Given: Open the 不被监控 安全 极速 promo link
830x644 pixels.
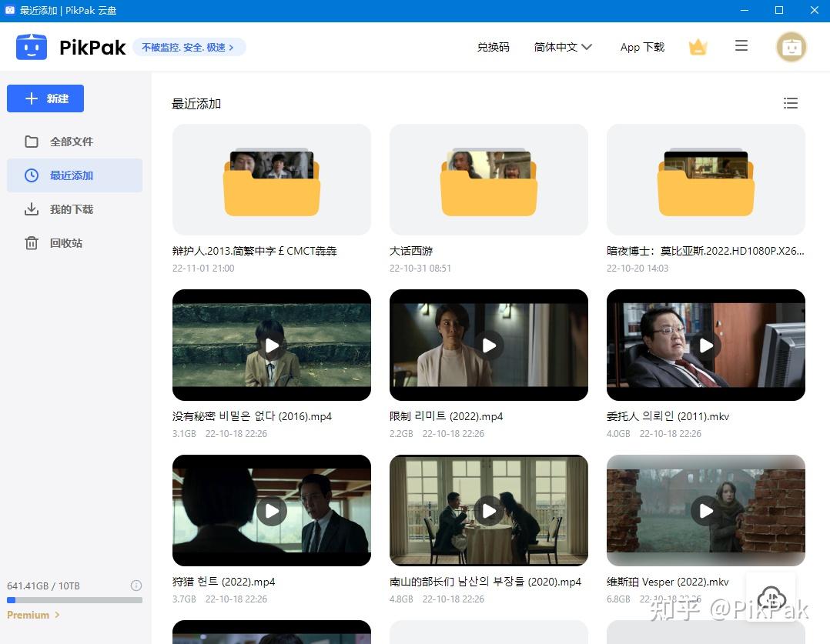Looking at the screenshot, I should (x=189, y=47).
